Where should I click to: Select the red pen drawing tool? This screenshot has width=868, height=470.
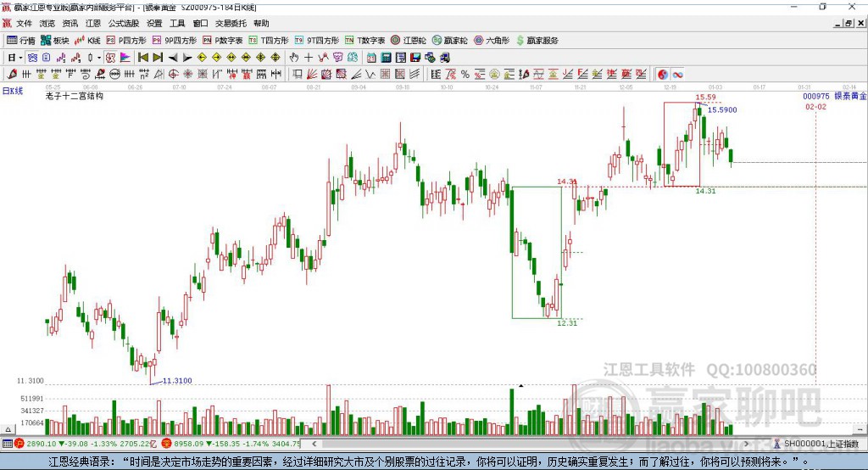click(x=12, y=75)
